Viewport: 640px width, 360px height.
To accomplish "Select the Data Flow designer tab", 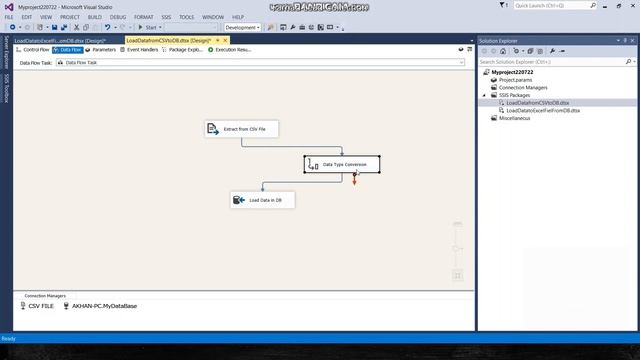I will click(x=68, y=50).
